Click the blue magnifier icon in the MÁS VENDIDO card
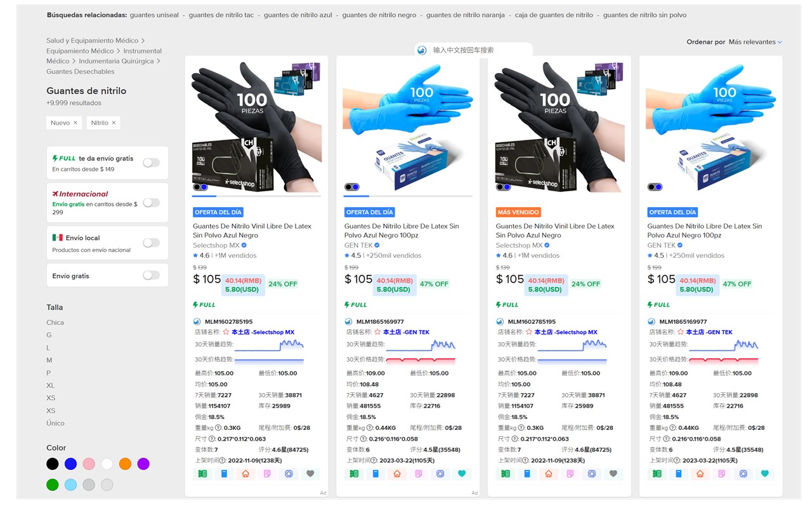The width and height of the screenshot is (812, 508). [x=592, y=474]
